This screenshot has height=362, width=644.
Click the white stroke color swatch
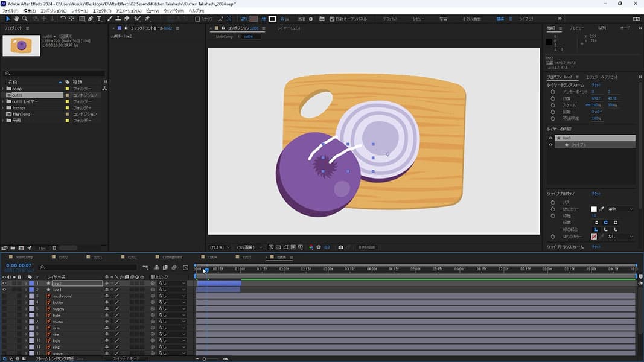[594, 209]
